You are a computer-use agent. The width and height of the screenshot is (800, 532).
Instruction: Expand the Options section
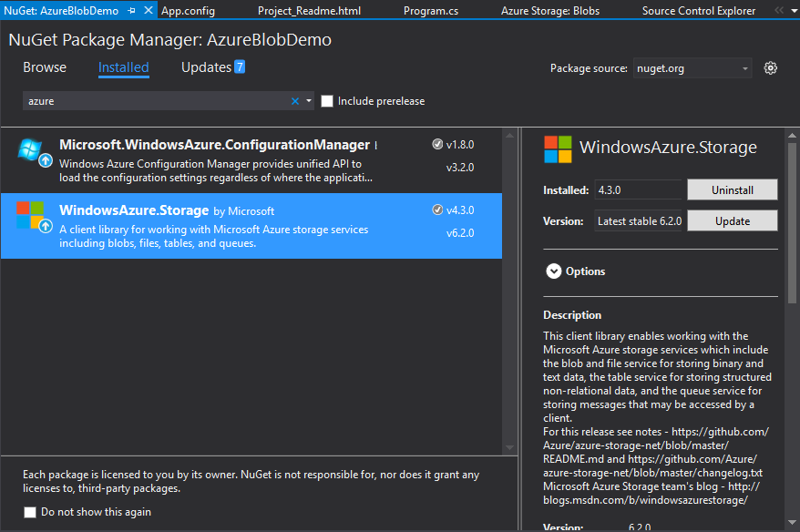pyautogui.click(x=553, y=271)
